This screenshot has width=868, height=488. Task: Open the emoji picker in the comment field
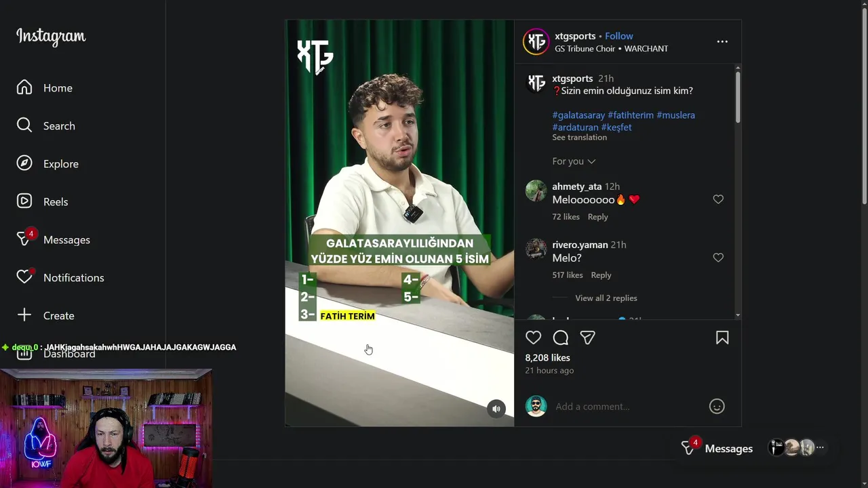click(717, 406)
